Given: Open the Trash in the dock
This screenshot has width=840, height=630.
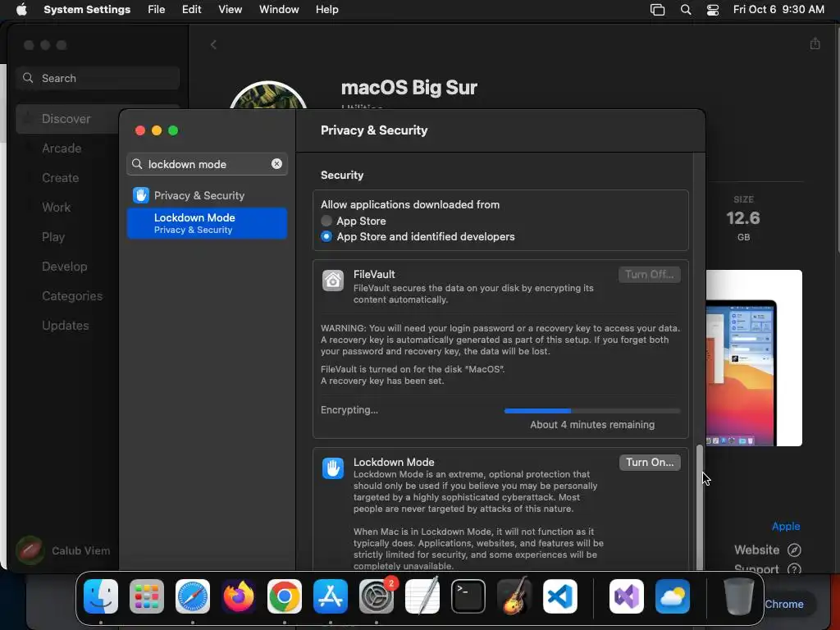Looking at the screenshot, I should (739, 596).
